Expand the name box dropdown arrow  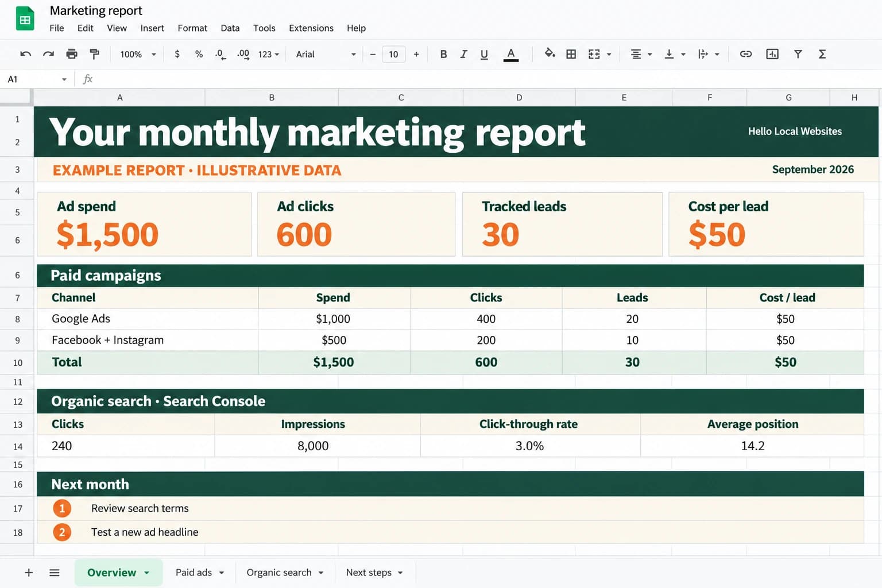click(x=64, y=79)
